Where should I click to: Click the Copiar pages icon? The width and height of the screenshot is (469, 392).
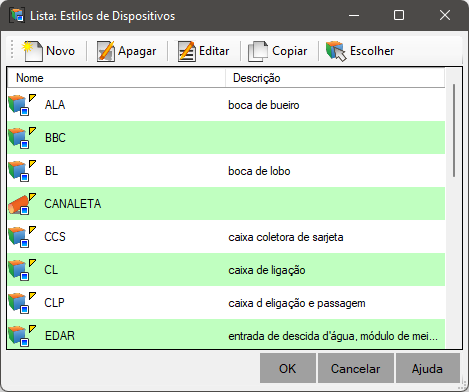(x=258, y=51)
